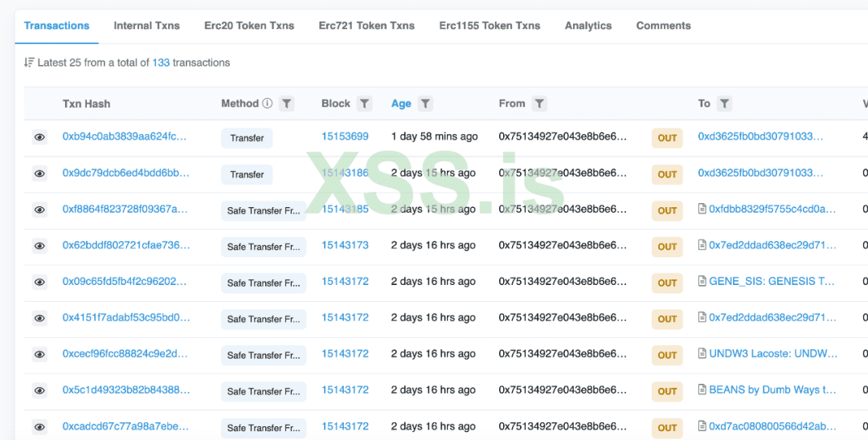This screenshot has height=440, width=868.
Task: Open transaction hash 0x09c65fd5fb4f2c96202
Action: coord(125,281)
